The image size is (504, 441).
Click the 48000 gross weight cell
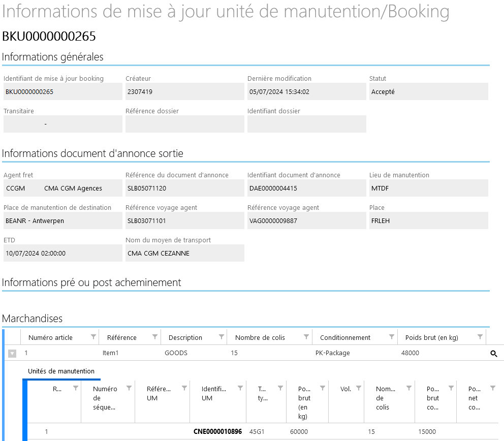[x=410, y=353]
